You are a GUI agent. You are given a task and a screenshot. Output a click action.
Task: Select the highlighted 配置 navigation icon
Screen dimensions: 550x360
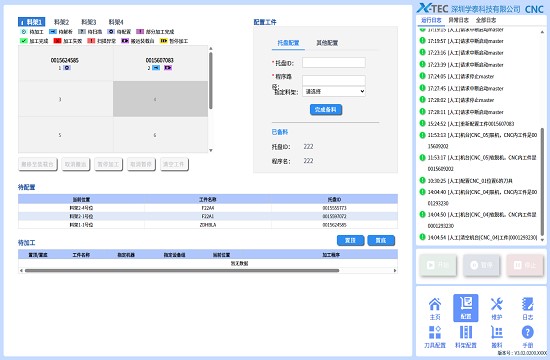pyautogui.click(x=465, y=308)
